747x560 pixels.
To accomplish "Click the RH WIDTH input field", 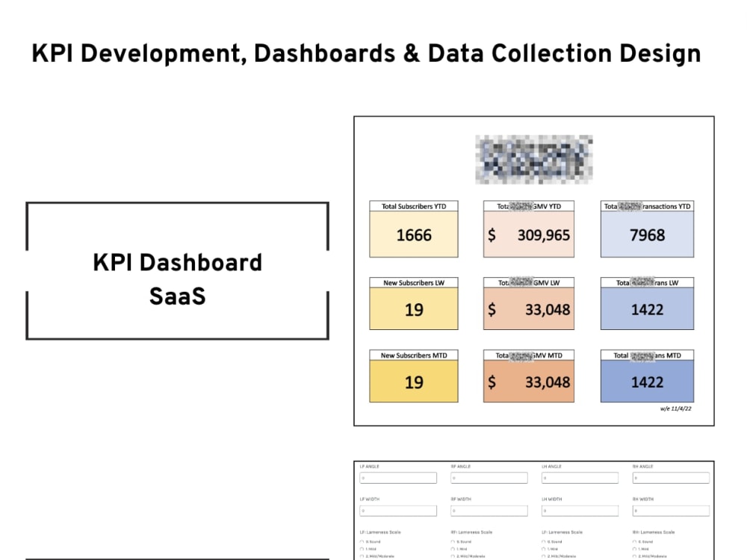I will 671,511.
